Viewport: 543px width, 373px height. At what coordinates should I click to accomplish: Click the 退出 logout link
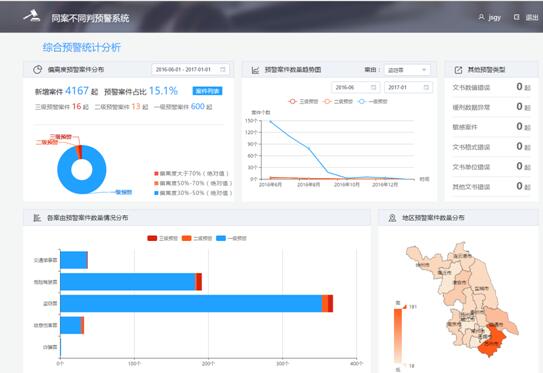click(x=532, y=17)
